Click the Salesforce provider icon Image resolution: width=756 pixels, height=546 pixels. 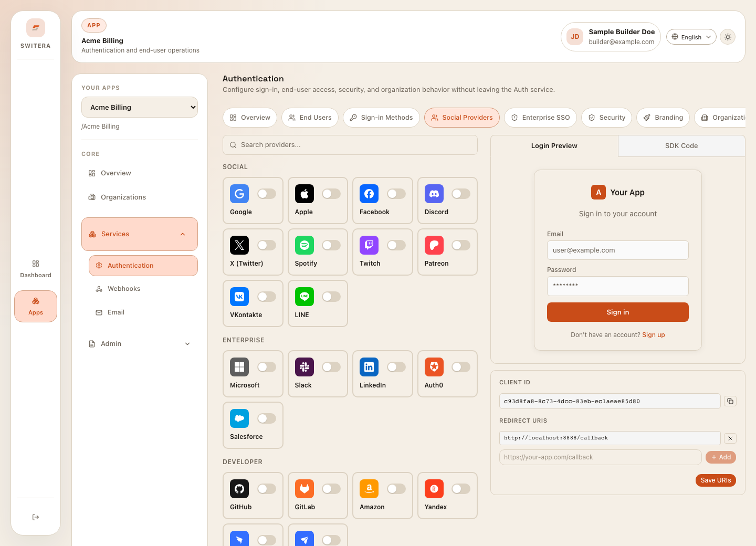tap(239, 418)
